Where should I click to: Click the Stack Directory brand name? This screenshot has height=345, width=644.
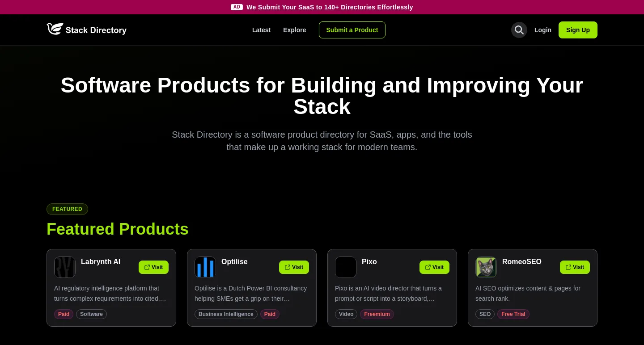pyautogui.click(x=96, y=30)
